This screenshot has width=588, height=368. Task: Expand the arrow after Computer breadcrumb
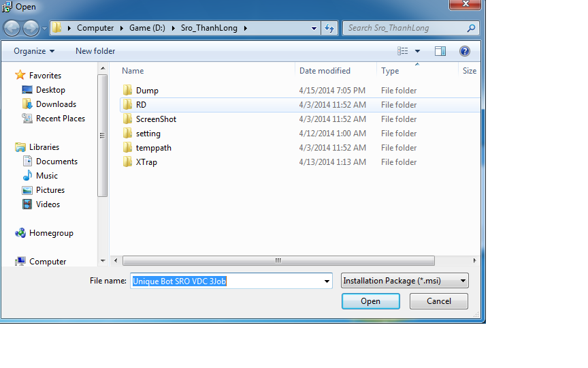point(122,28)
